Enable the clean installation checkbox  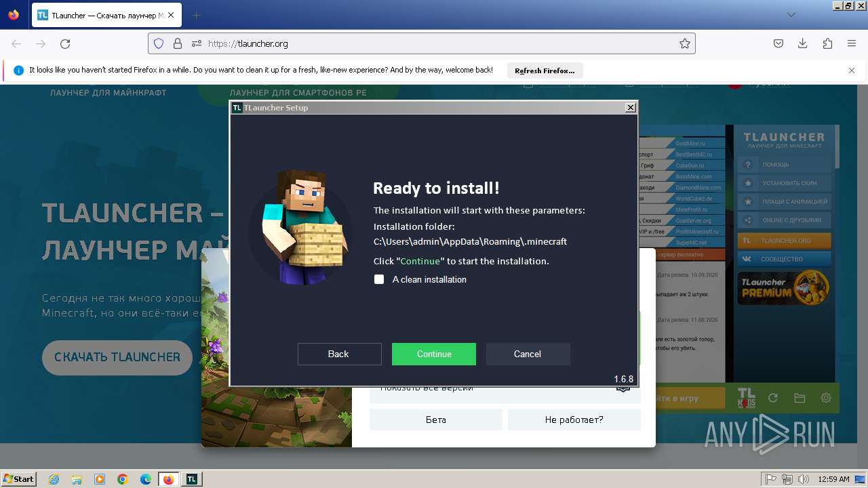pyautogui.click(x=379, y=279)
